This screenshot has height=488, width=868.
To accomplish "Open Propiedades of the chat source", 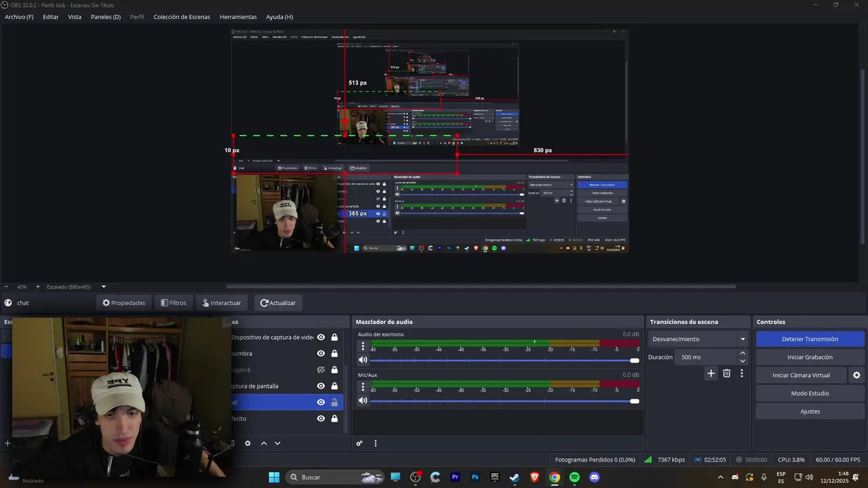I will point(123,303).
